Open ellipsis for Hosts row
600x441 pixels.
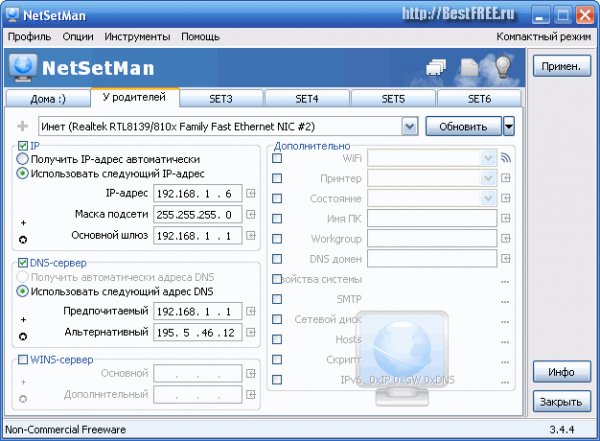pos(505,342)
